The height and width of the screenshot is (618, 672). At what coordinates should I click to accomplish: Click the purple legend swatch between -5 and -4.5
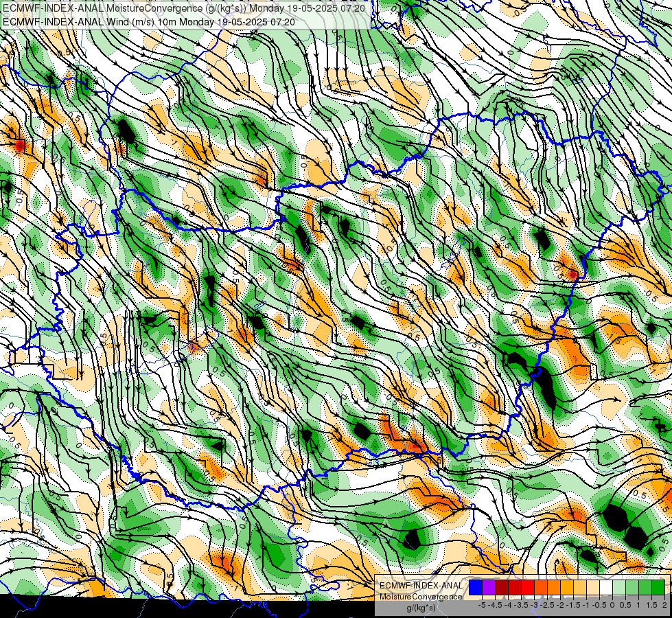[489, 588]
